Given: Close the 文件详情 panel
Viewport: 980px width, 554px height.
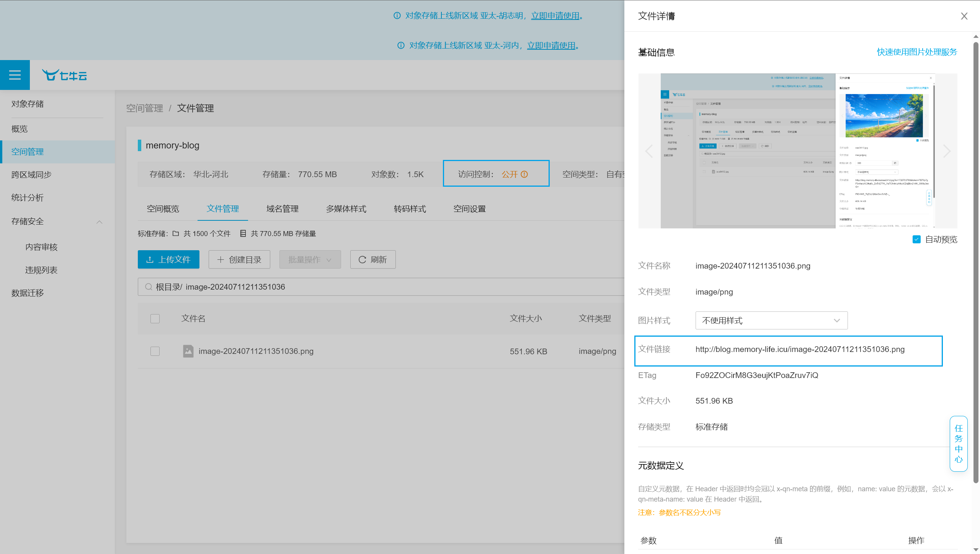Looking at the screenshot, I should point(964,16).
